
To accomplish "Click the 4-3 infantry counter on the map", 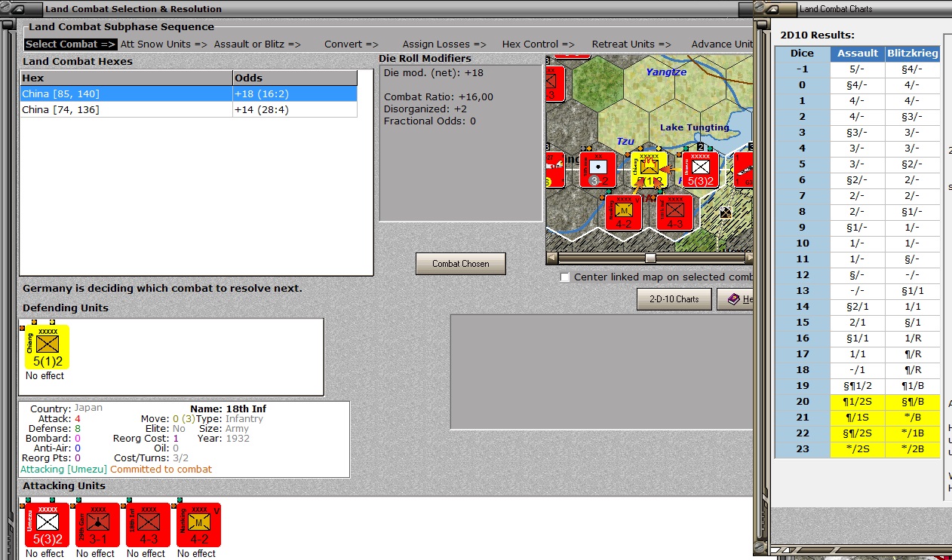I will pos(674,212).
